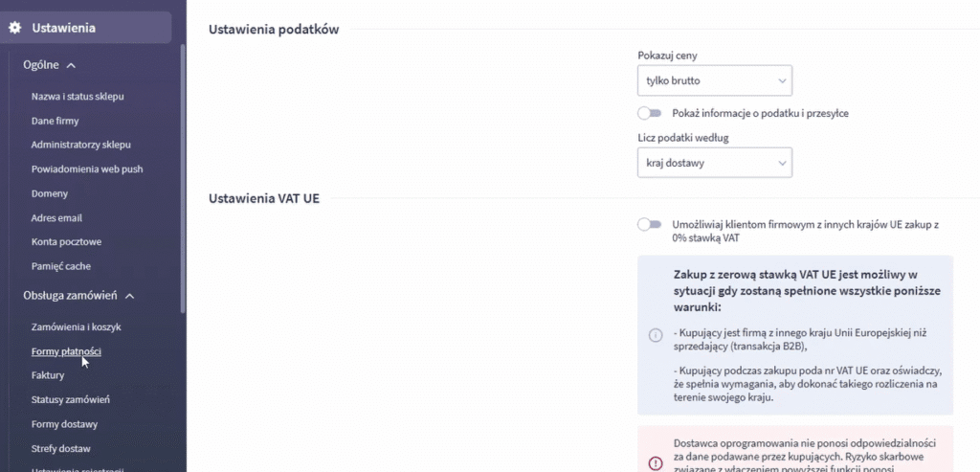The width and height of the screenshot is (980, 472).
Task: Select Domeny in the sidebar
Action: [50, 193]
